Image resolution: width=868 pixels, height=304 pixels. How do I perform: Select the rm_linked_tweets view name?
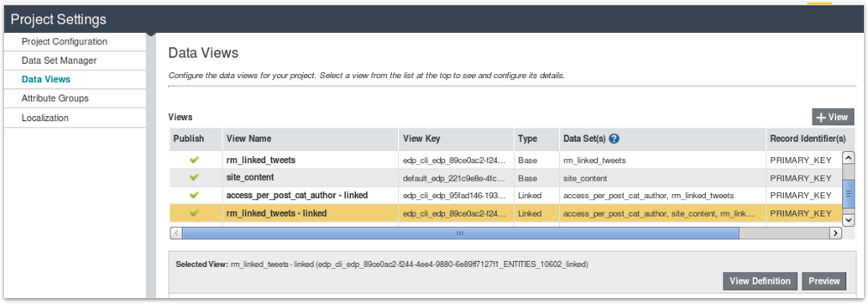pyautogui.click(x=261, y=160)
